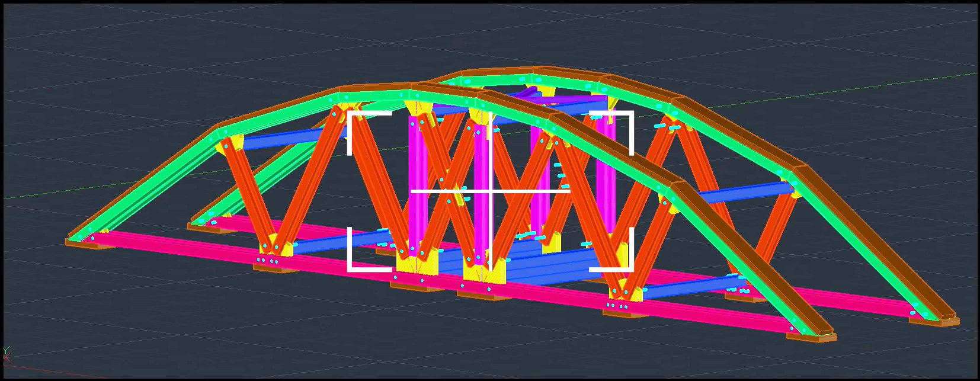
Task: Select the lower-right blue floor beam
Action: pos(687,289)
